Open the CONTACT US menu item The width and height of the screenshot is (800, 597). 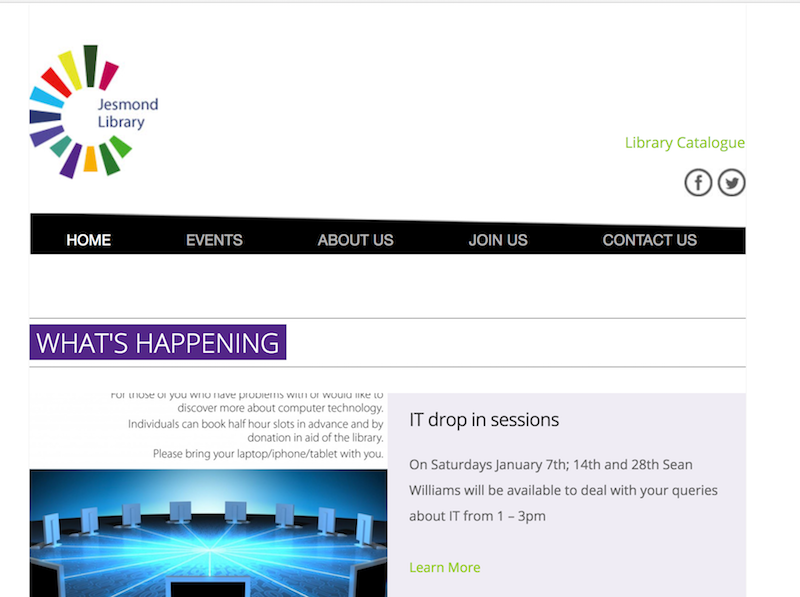point(649,240)
